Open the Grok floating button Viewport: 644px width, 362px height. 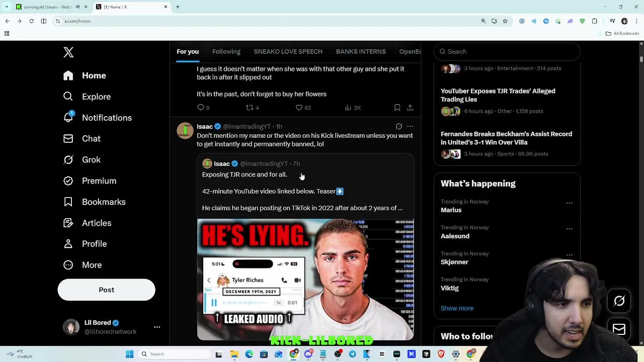tap(619, 301)
